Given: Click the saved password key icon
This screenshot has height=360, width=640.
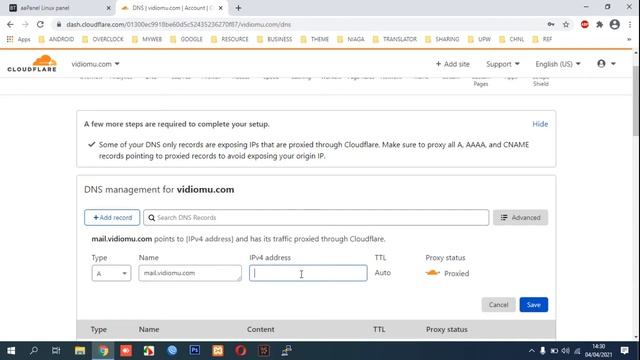Looking at the screenshot, I should pyautogui.click(x=551, y=24).
